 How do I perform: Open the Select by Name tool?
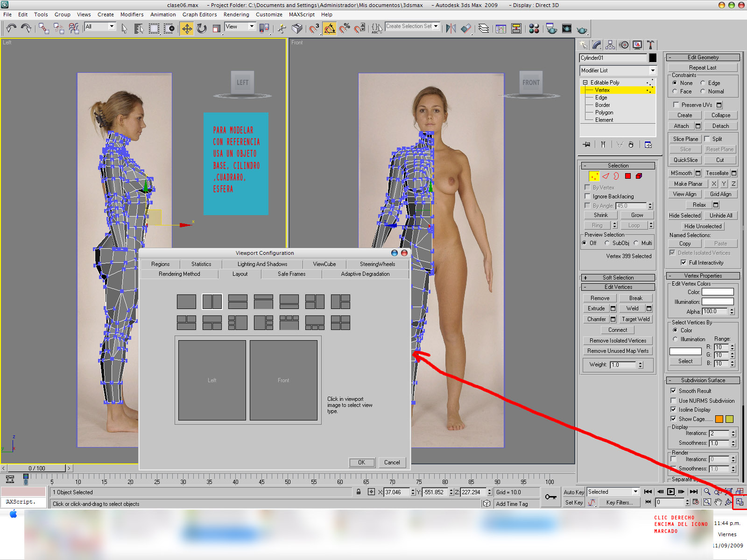pyautogui.click(x=139, y=28)
